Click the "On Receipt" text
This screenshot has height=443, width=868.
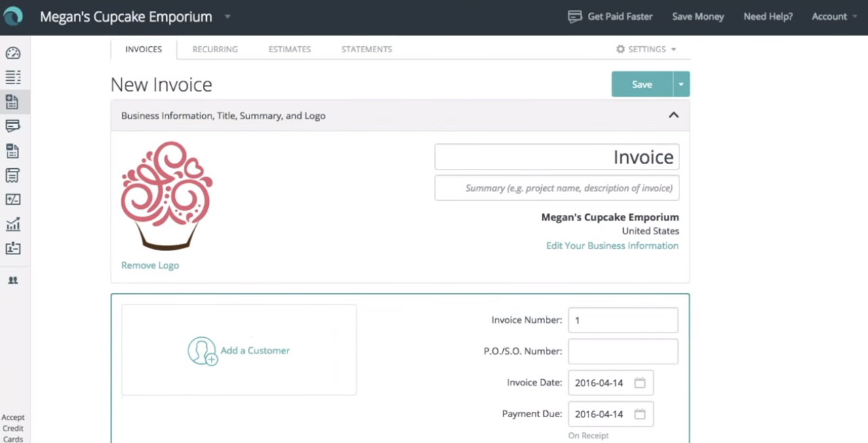[589, 436]
